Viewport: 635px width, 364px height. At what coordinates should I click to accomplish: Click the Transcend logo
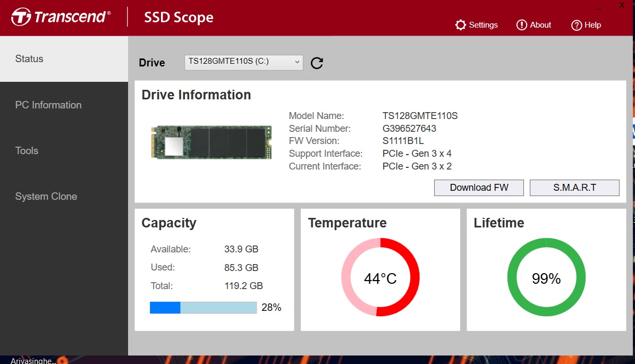click(x=61, y=16)
